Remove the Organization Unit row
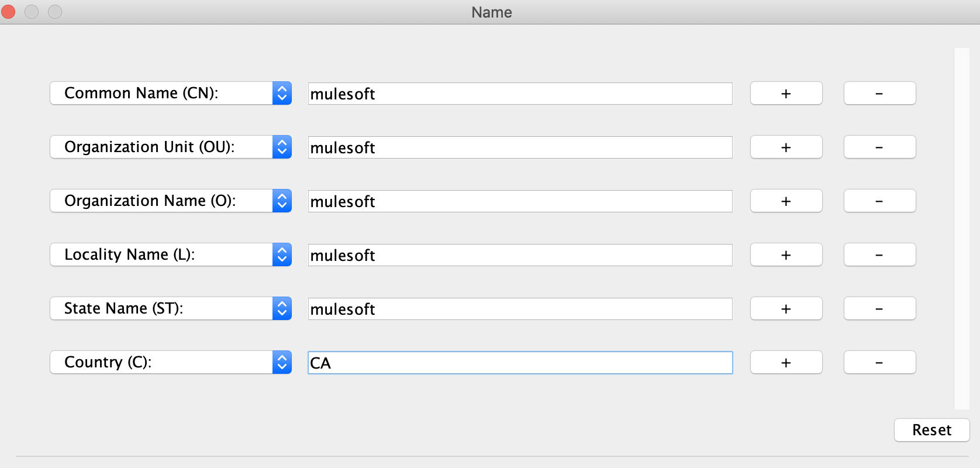980x468 pixels. pos(879,147)
